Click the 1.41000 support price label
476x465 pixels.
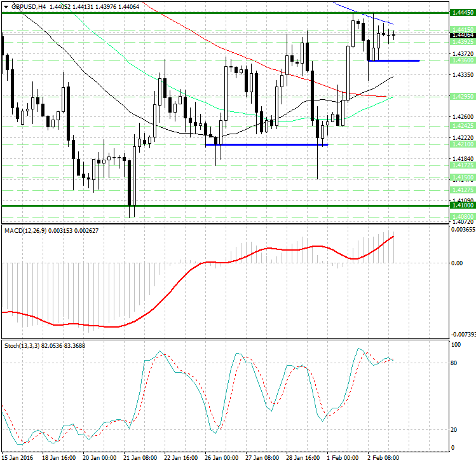pyautogui.click(x=463, y=205)
